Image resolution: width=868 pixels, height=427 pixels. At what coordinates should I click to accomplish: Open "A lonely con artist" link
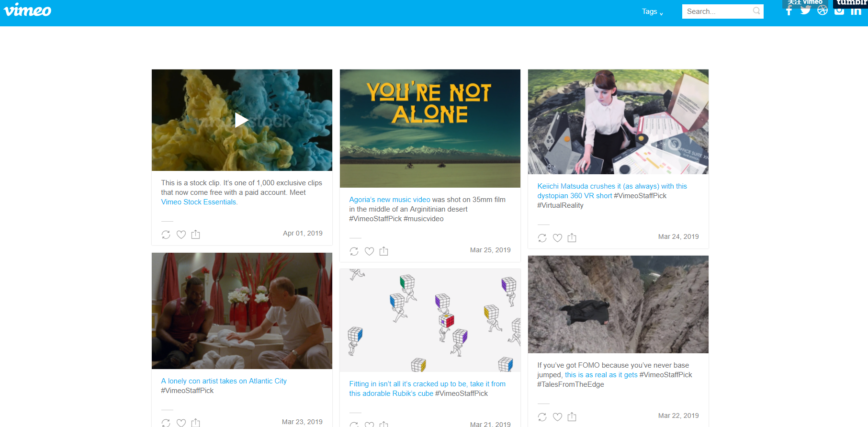click(x=224, y=381)
